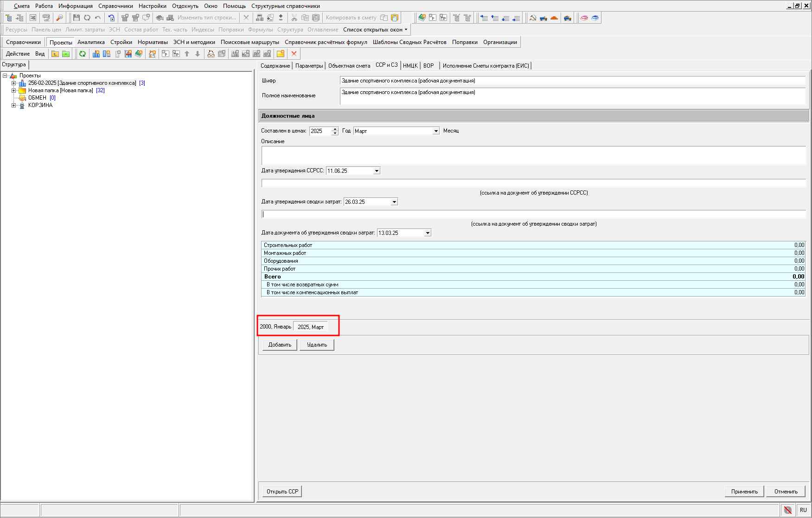
Task: Click the 'Отменить' button
Action: [x=786, y=492]
